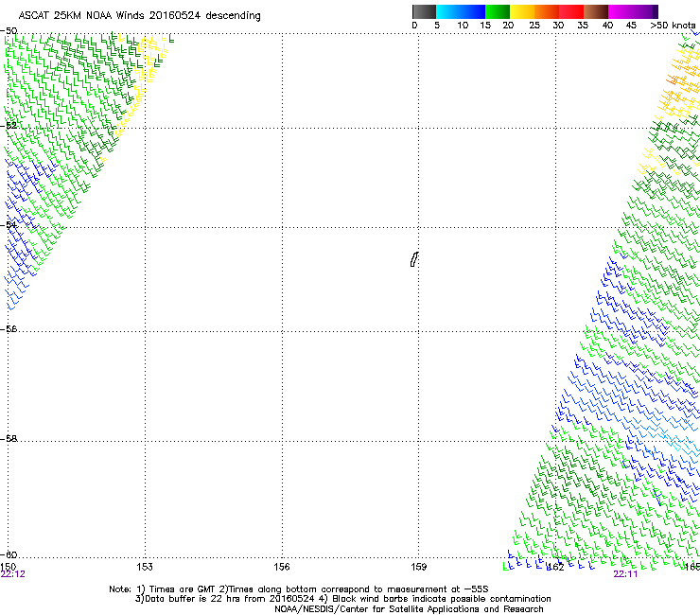Click the gray 0–5 knots legend segment
The image size is (700, 615).
point(424,11)
